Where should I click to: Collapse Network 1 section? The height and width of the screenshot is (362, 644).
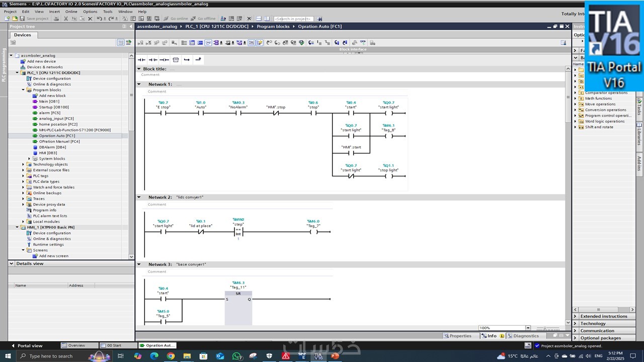139,84
